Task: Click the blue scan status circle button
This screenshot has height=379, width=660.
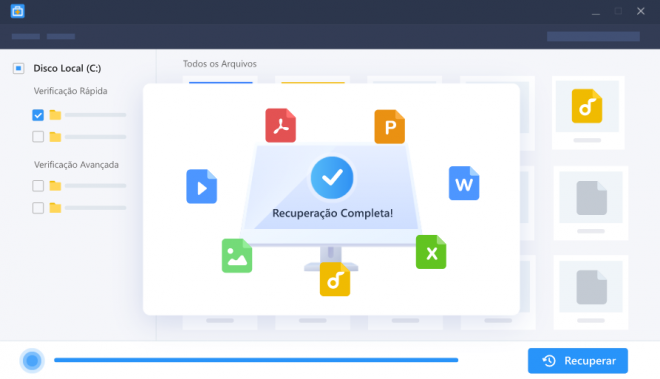Action: pos(32,360)
